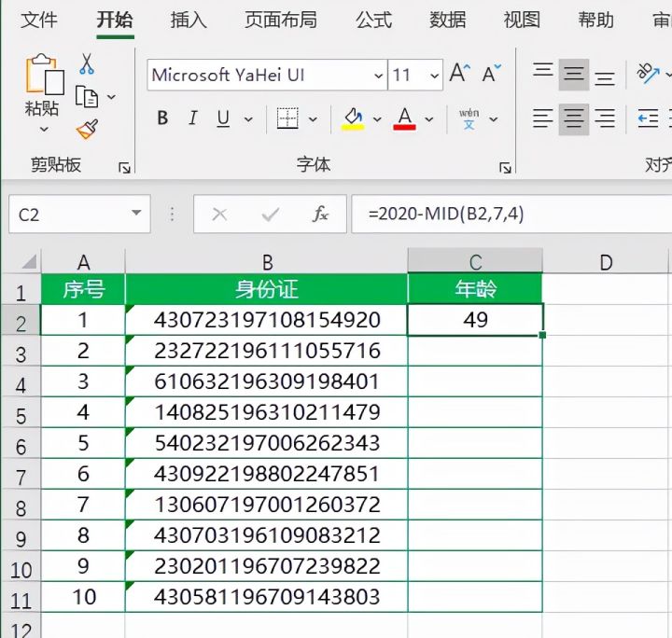
Task: Switch to the 公式 tab
Action: tap(373, 21)
